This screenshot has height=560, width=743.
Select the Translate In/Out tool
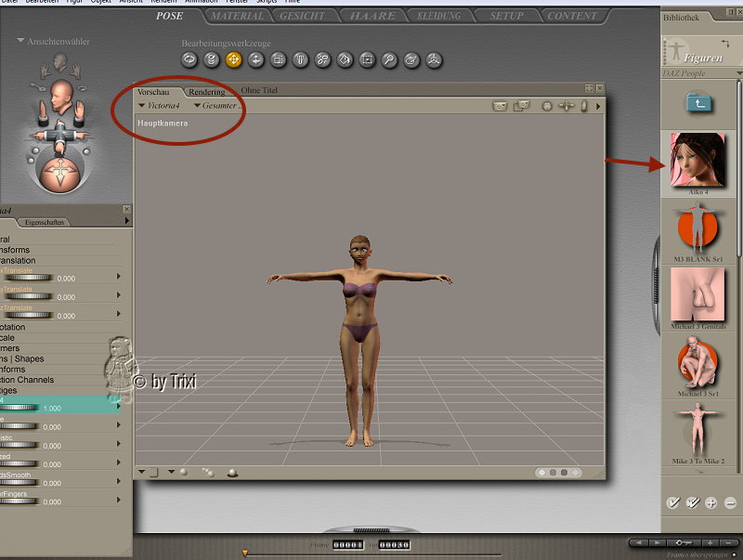256,59
